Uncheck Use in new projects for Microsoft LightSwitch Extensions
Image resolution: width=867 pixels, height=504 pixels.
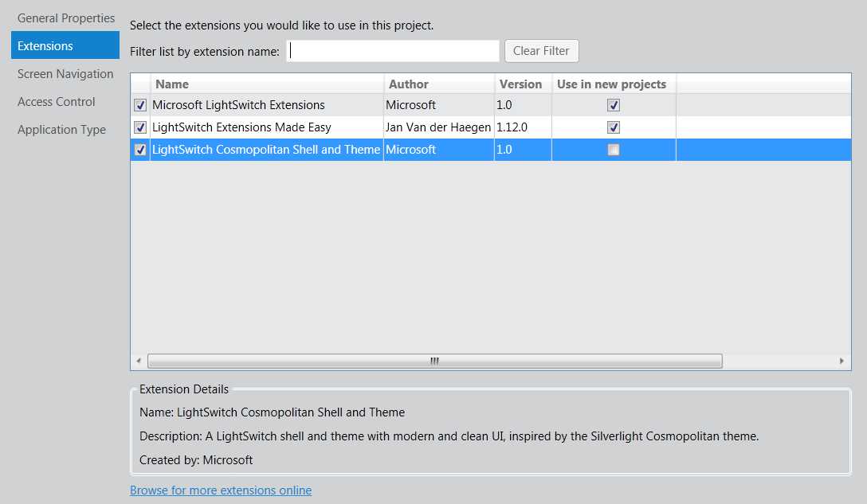click(613, 104)
